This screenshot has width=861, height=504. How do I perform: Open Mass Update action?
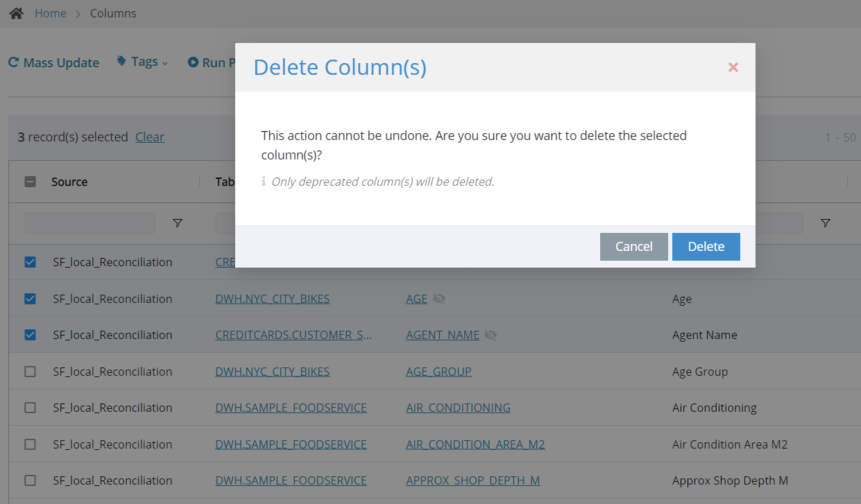click(61, 62)
